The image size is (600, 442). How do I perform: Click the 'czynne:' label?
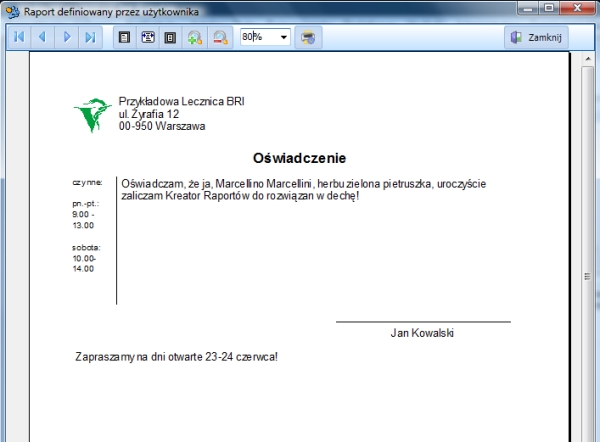[x=87, y=183]
